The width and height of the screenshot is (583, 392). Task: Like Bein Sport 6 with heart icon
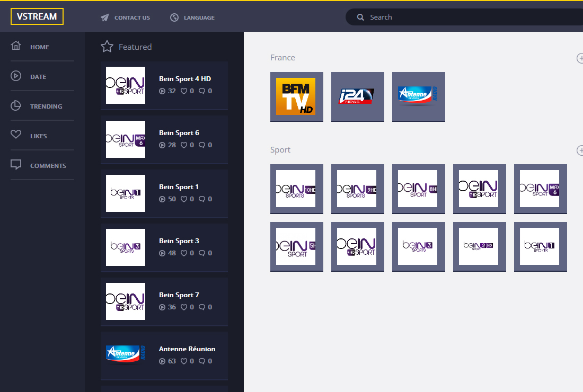184,145
